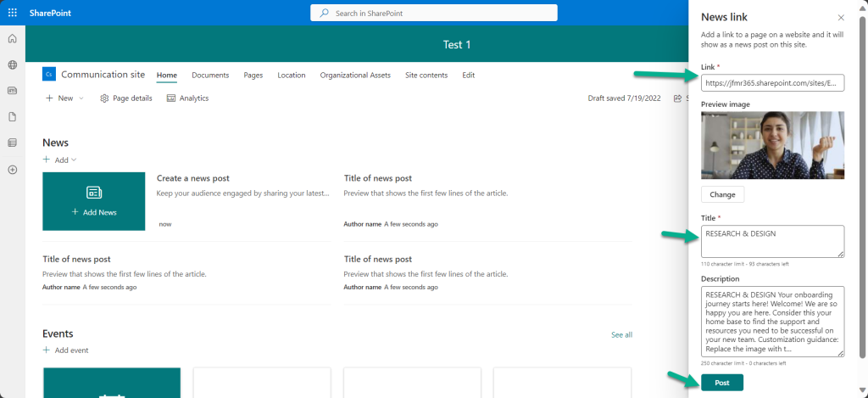Click the News section heading
868x398 pixels.
[x=55, y=143]
